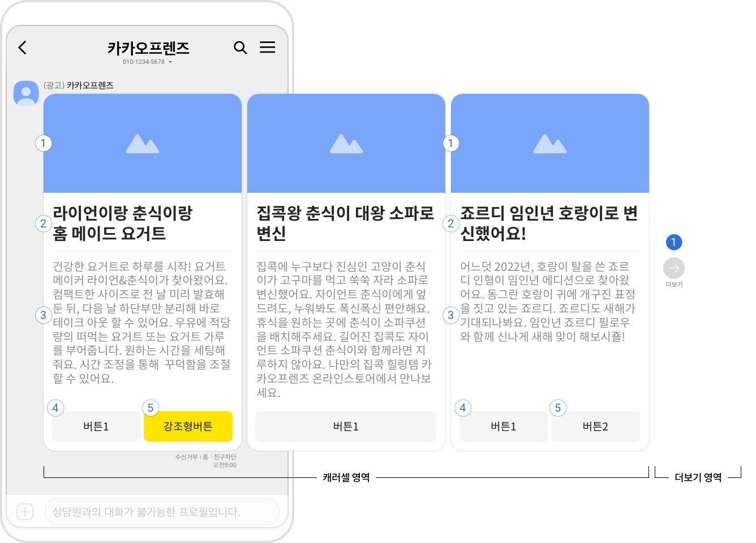Click the 상담원과의 대화가 불가능한 프로필입니다 input field
Screen dimensions: 756x543
(162, 512)
